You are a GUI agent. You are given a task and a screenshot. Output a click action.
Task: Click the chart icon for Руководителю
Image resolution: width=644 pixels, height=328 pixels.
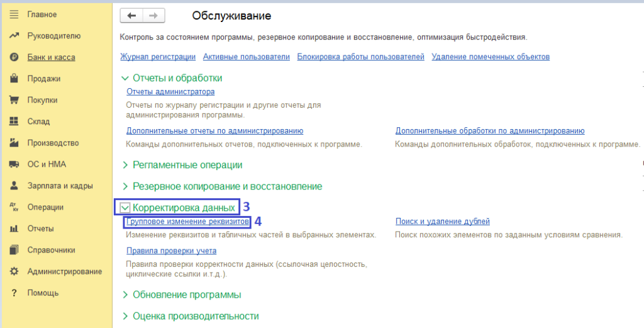coord(14,36)
